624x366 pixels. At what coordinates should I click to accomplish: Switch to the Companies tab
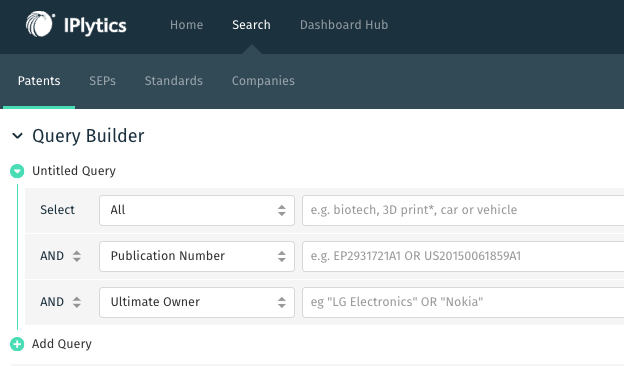coord(263,81)
